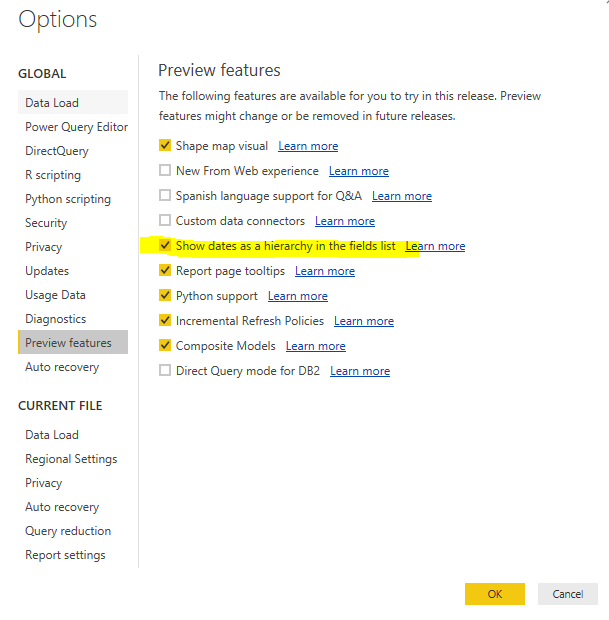Select Security in the GLOBAL list

(x=73, y=223)
